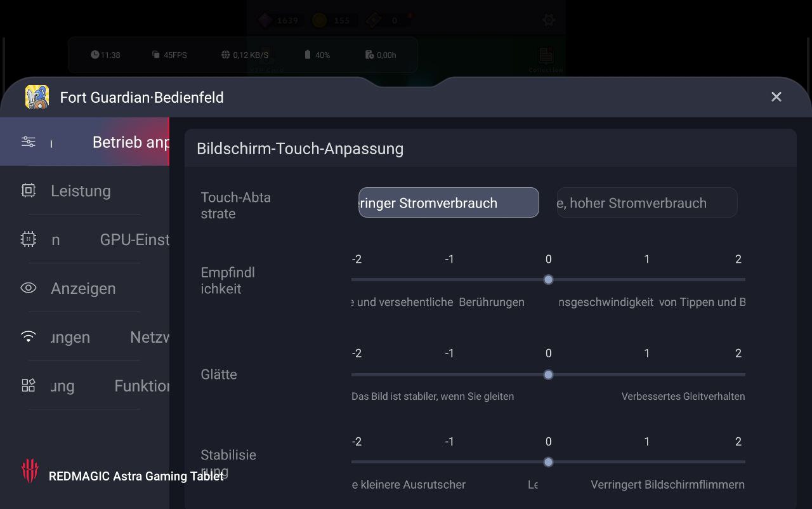Open the Betrieb anpassen menu entry
812x509 pixels.
click(x=84, y=142)
